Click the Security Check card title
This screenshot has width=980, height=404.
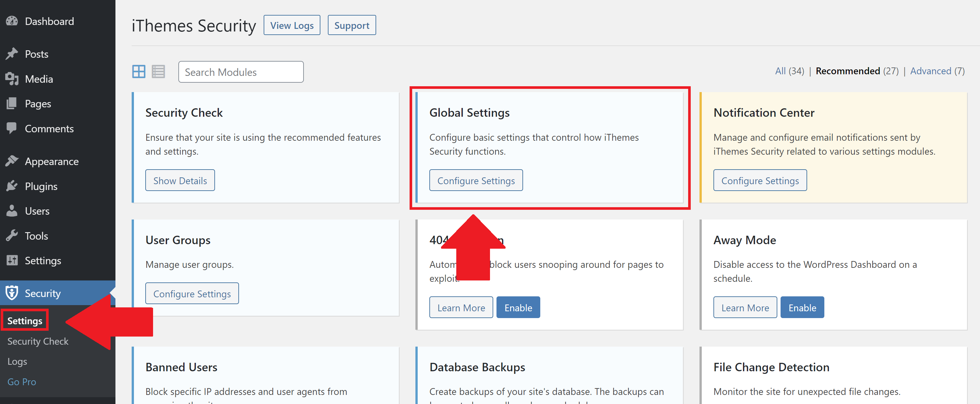click(184, 113)
